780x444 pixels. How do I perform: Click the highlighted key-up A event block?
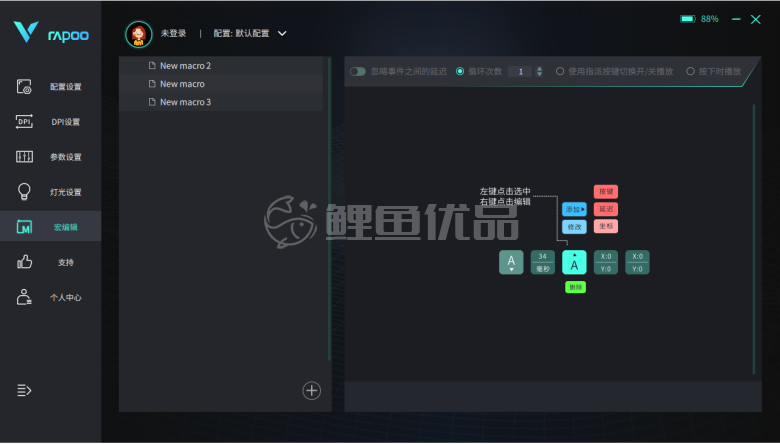click(574, 262)
